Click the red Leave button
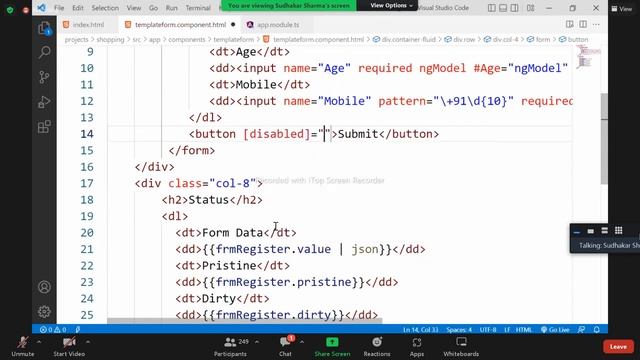The height and width of the screenshot is (360, 640). (x=618, y=347)
